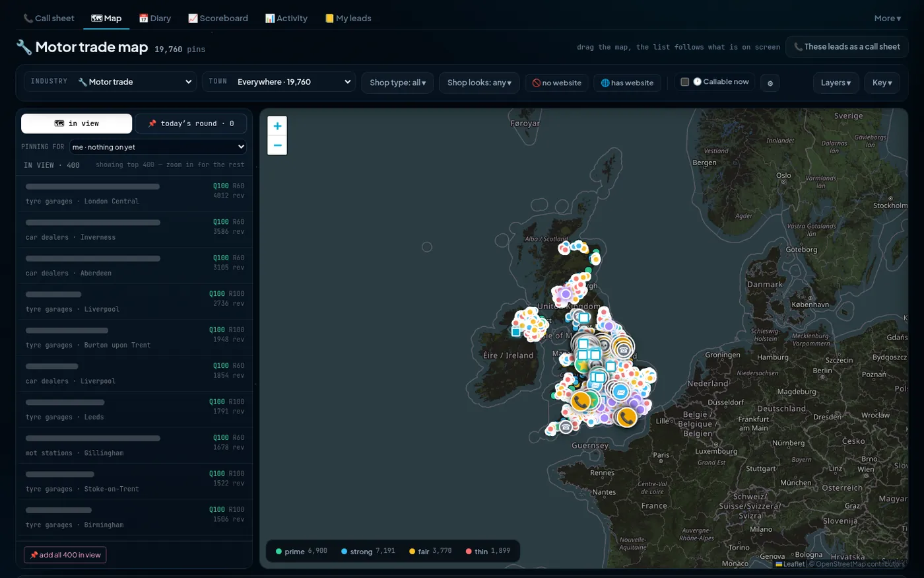Click the fair yellow legend dot
The image size is (924, 578).
(412, 552)
